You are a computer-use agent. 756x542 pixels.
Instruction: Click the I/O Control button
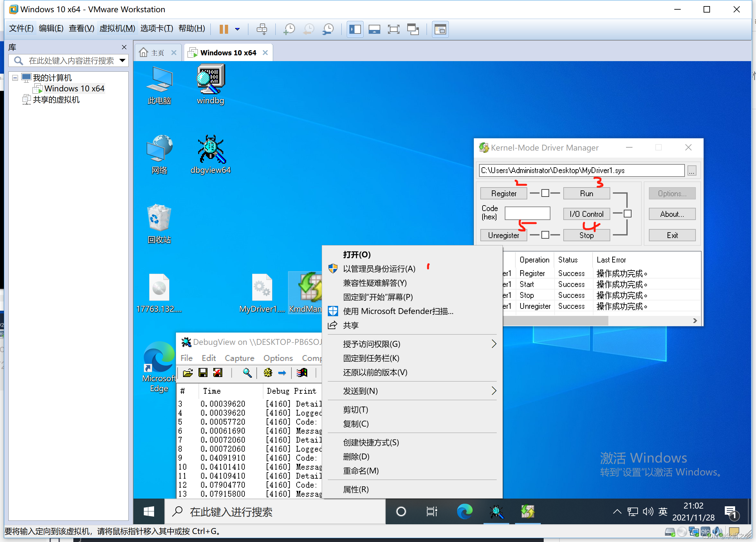(x=586, y=214)
